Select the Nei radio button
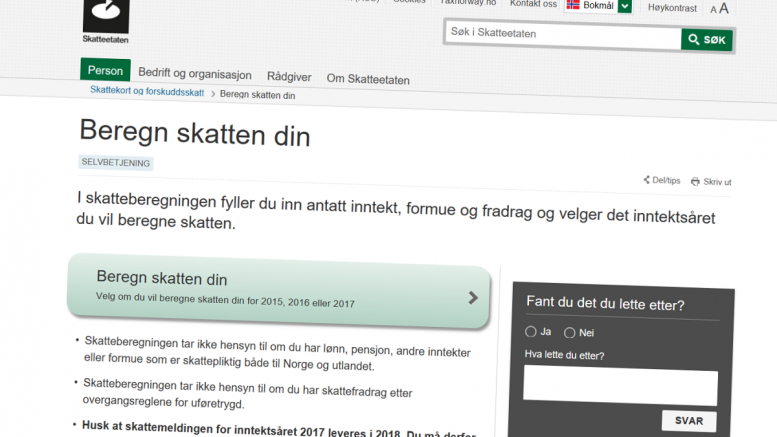Screen dimensions: 777x437 click(x=570, y=332)
